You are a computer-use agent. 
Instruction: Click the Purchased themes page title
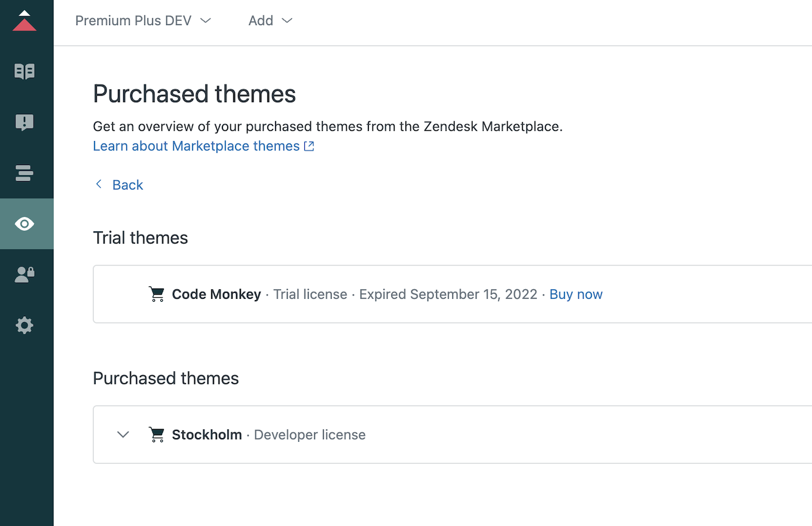[x=194, y=94]
